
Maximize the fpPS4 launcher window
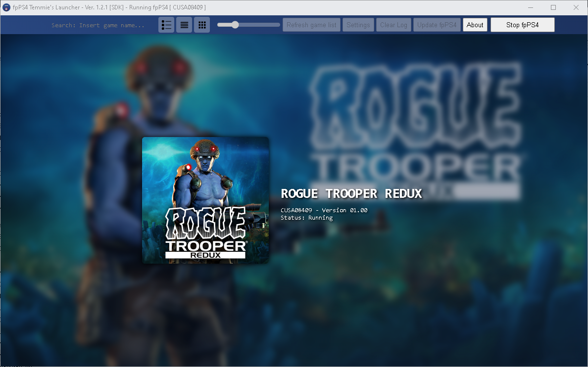coord(553,7)
